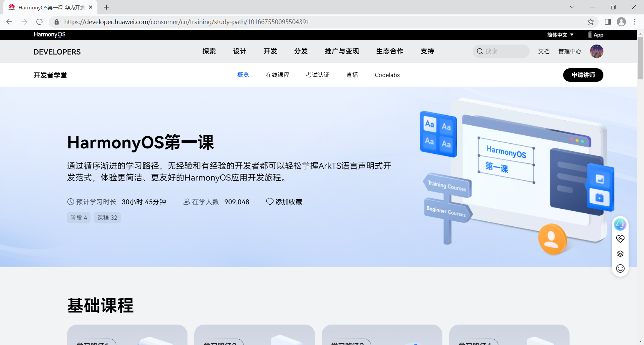Click the App phone icon
Screen dimensions: 644x345
590,35
